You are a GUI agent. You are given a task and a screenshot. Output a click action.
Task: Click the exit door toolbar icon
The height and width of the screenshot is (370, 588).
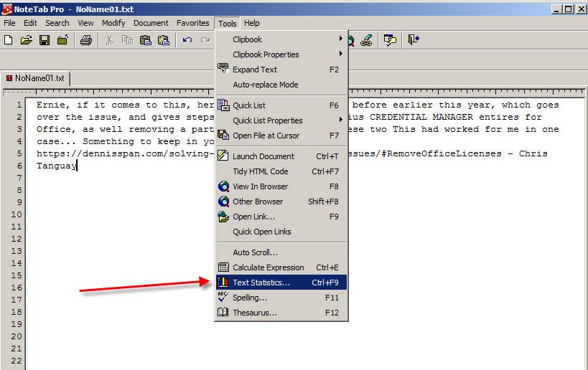point(414,39)
